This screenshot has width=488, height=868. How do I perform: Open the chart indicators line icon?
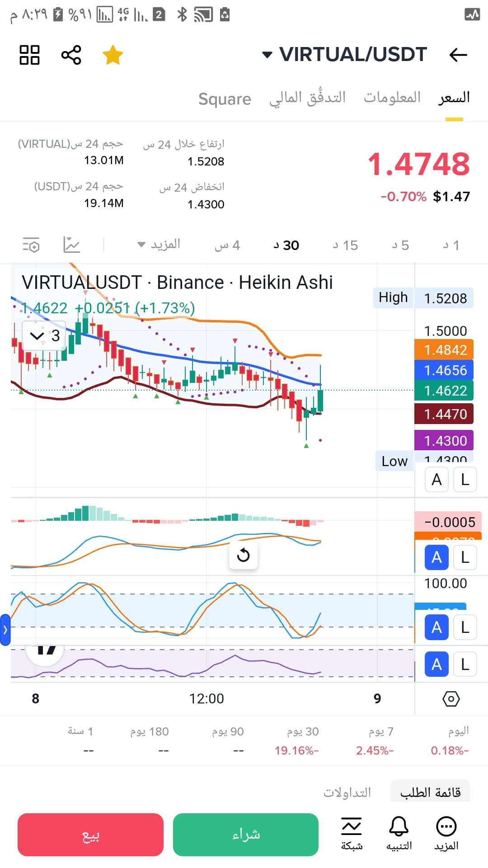(71, 245)
